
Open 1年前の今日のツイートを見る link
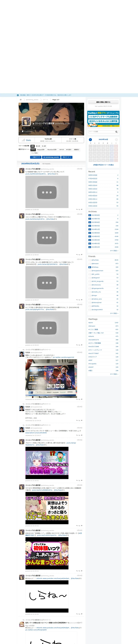coord(103,165)
